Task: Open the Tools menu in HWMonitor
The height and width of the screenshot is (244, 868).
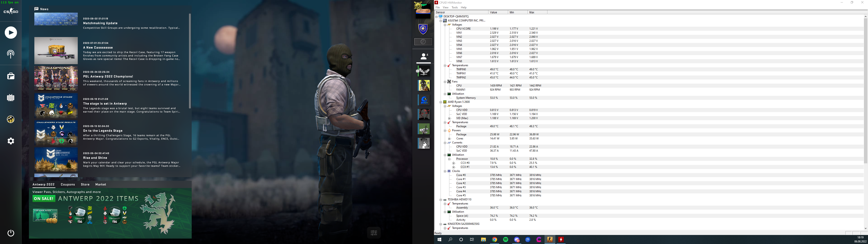Action: tap(455, 7)
